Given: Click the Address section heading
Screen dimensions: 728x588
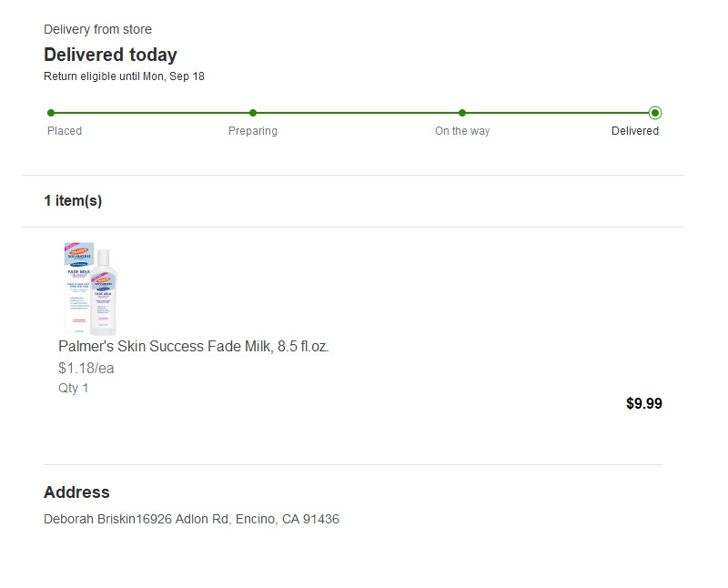Looking at the screenshot, I should [x=76, y=492].
